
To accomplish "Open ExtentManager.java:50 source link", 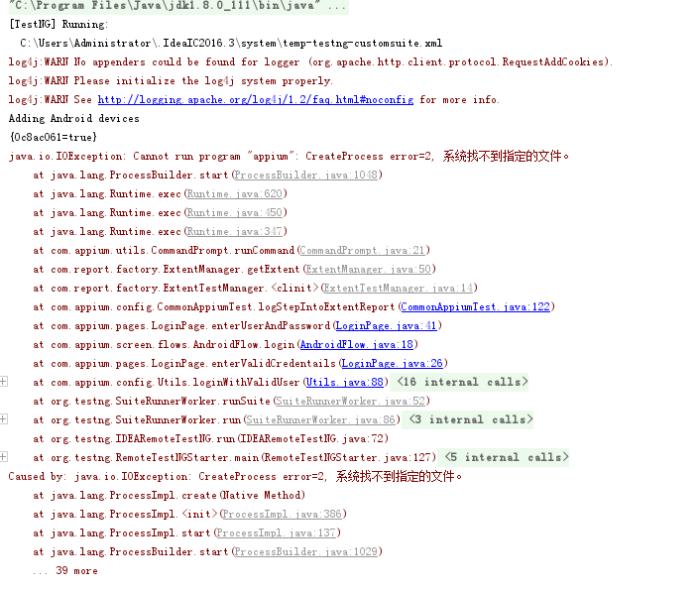I will pos(368,270).
